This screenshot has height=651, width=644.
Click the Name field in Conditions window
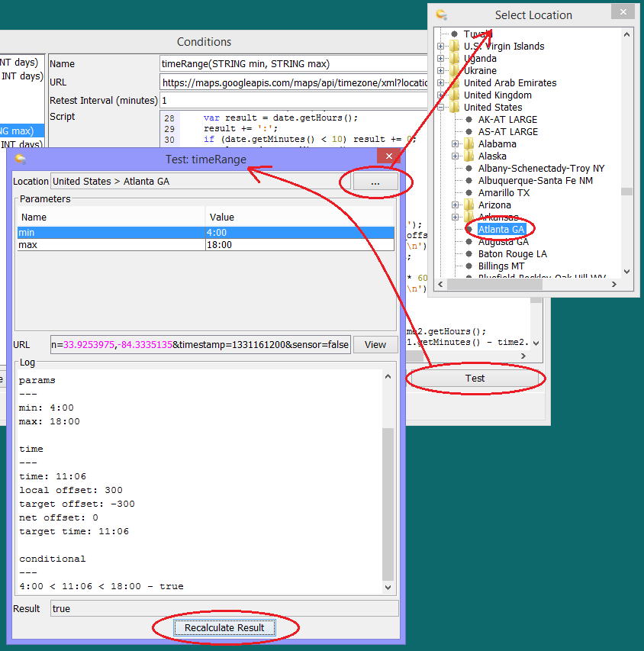pos(294,64)
